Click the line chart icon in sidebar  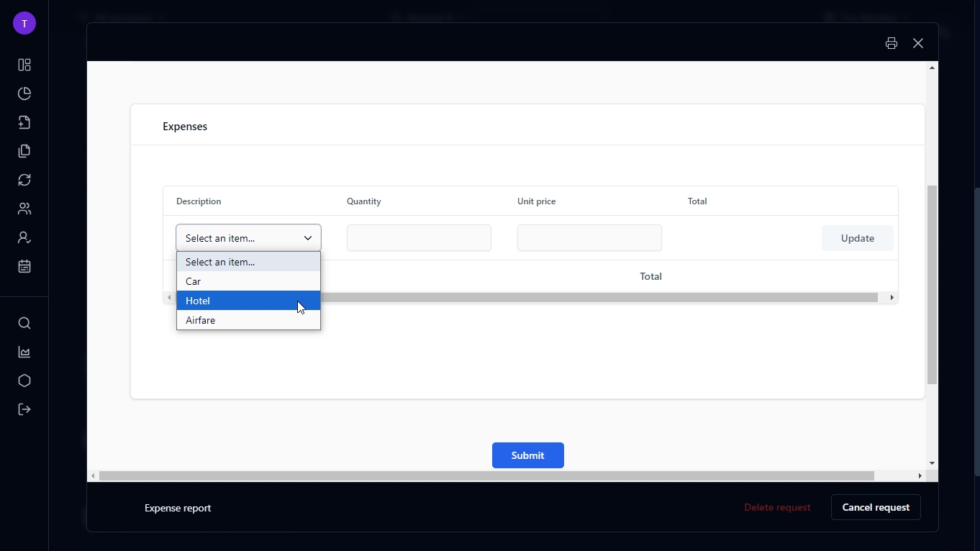coord(24,352)
